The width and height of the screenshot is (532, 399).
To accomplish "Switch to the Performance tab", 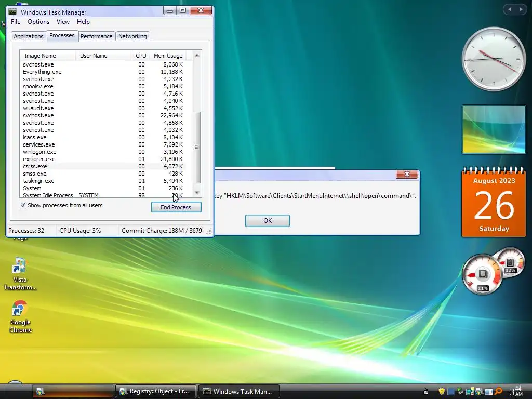I will pyautogui.click(x=96, y=36).
